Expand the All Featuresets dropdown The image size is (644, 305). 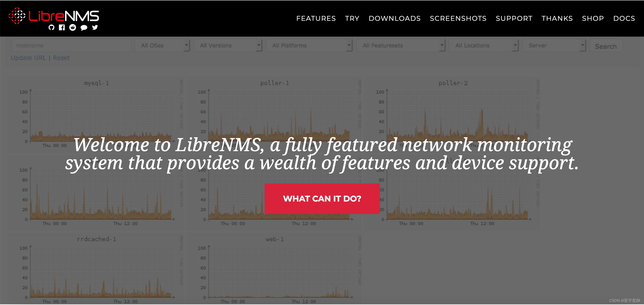coord(401,45)
